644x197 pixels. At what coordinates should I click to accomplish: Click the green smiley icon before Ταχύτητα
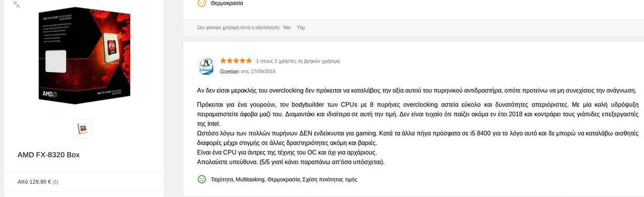pyautogui.click(x=202, y=179)
